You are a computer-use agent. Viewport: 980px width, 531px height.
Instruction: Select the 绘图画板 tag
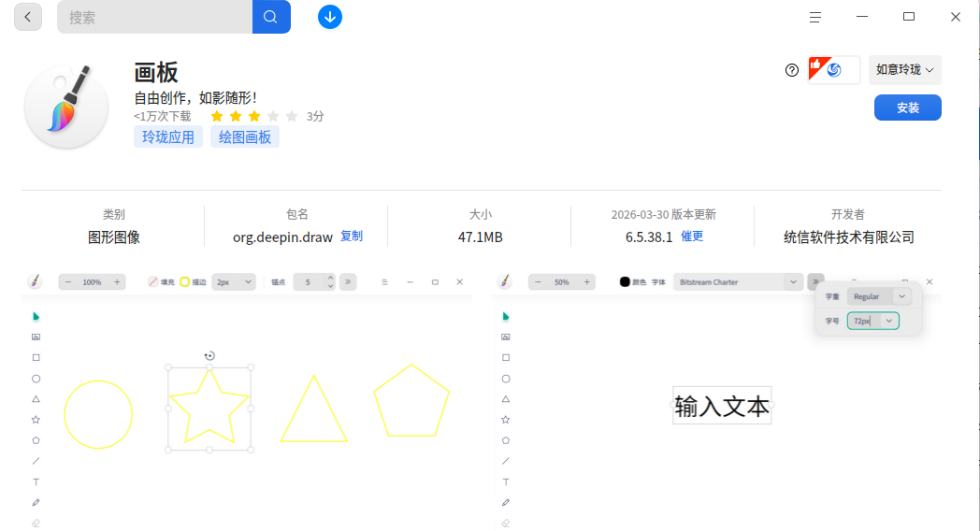(x=245, y=136)
